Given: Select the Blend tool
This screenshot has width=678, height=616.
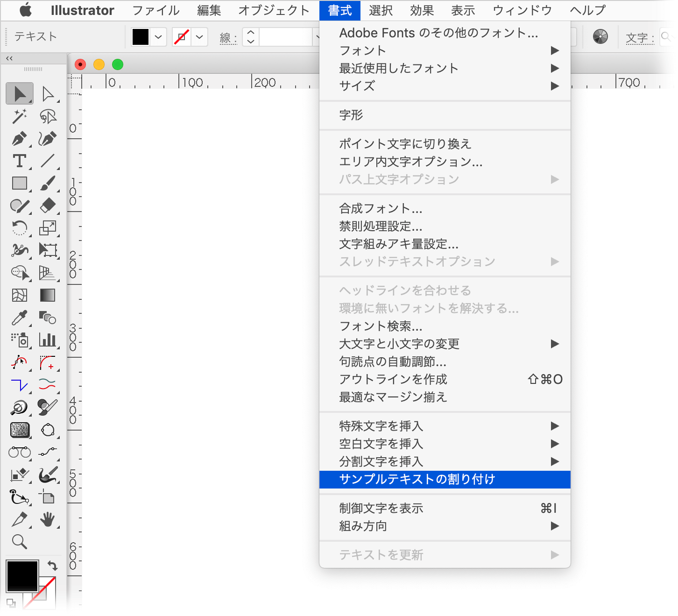Looking at the screenshot, I should click(x=48, y=318).
